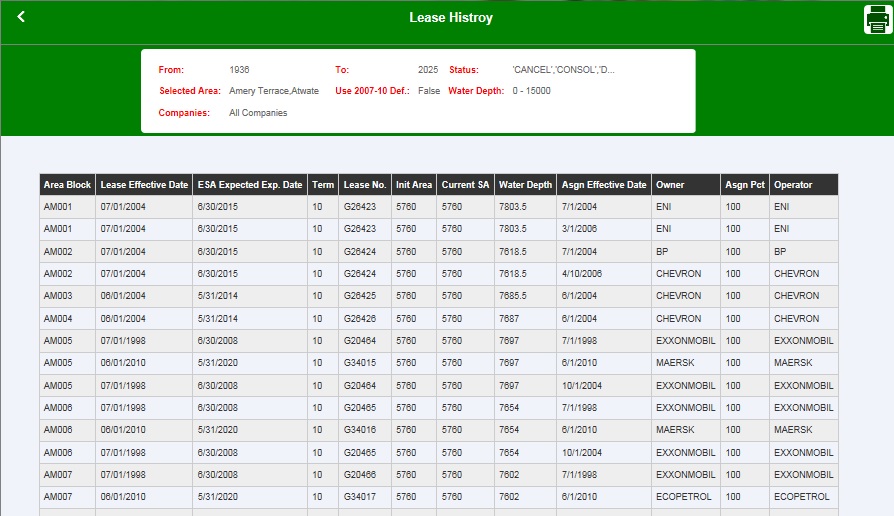This screenshot has height=516, width=894.
Task: Click the Asgn Effective Date column header
Action: 604,185
